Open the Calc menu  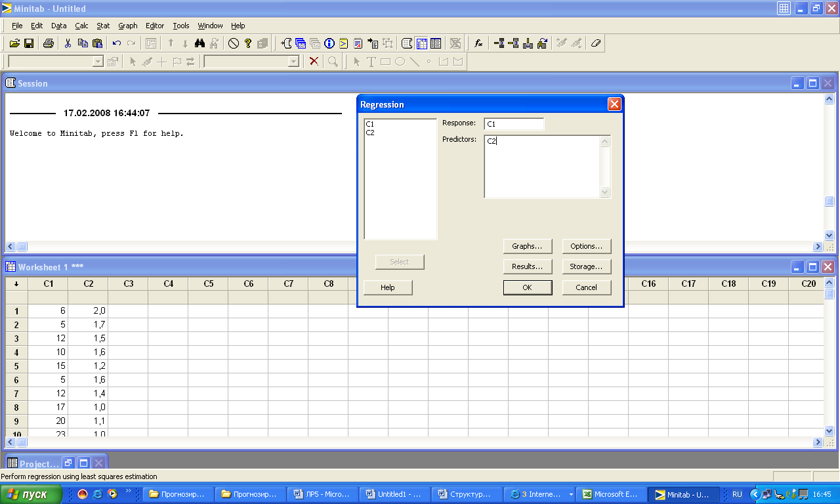[x=81, y=26]
